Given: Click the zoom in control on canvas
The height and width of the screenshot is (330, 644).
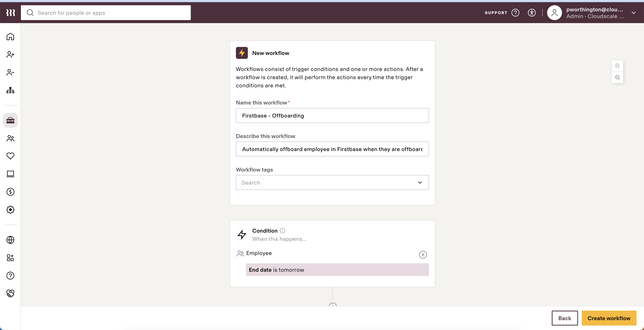Looking at the screenshot, I should click(618, 66).
